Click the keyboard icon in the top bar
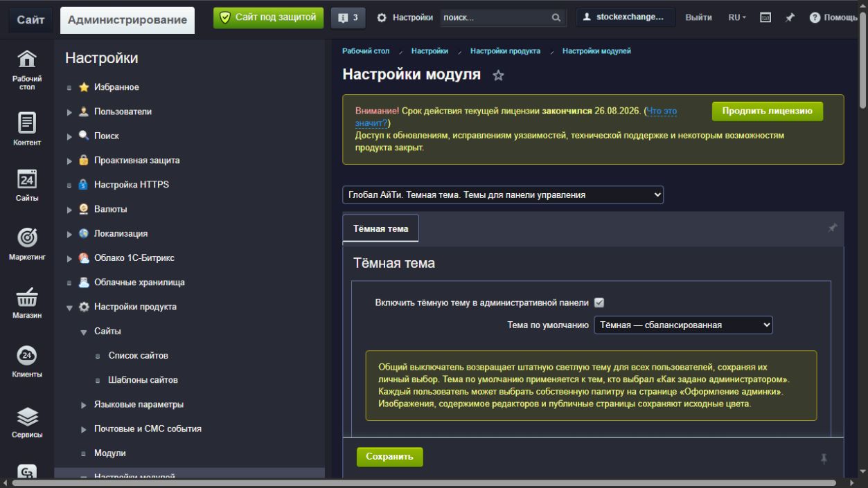 (766, 17)
